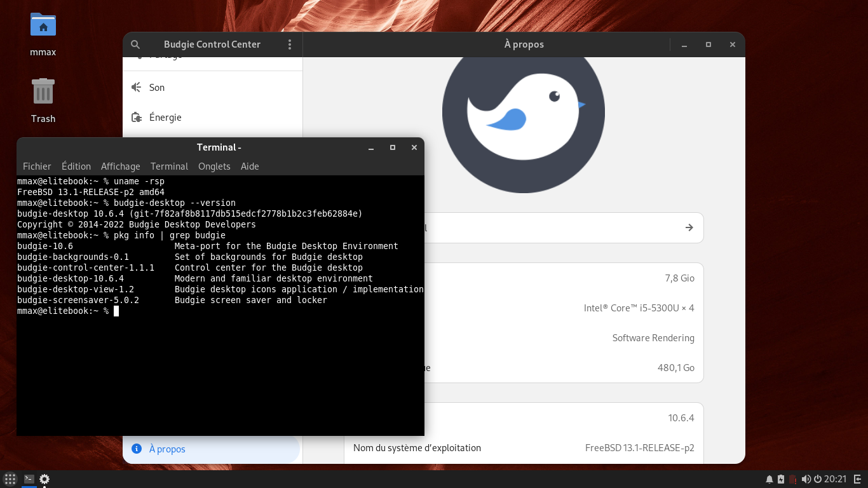Click the Software Rendering graphics value
868x488 pixels.
click(x=653, y=338)
